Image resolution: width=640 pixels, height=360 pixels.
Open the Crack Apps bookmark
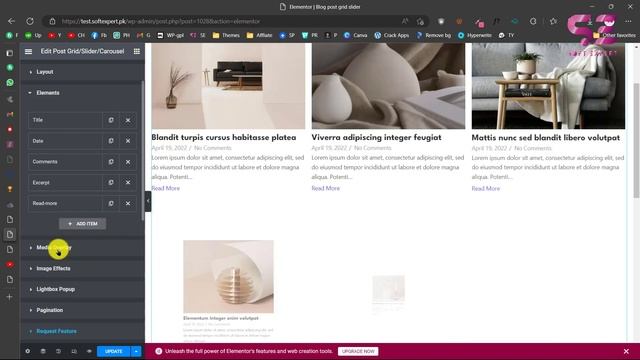(391, 36)
